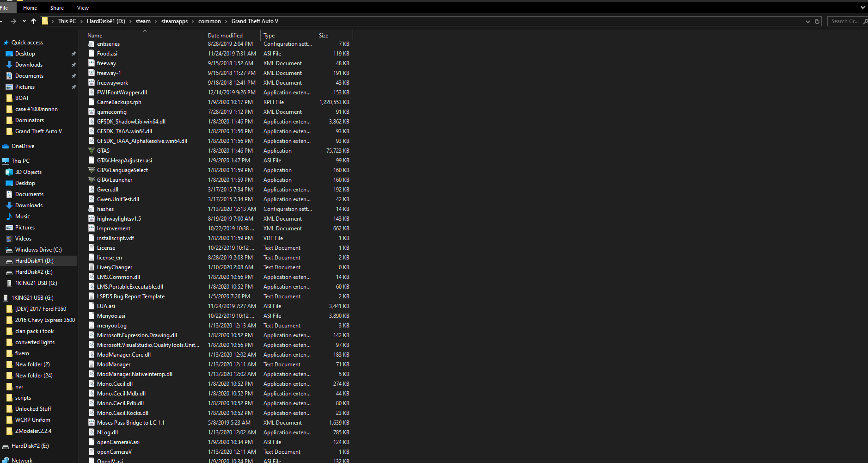The image size is (868, 463).
Task: Select the Grand Theft Auto V quick access folder
Action: pyautogui.click(x=38, y=131)
